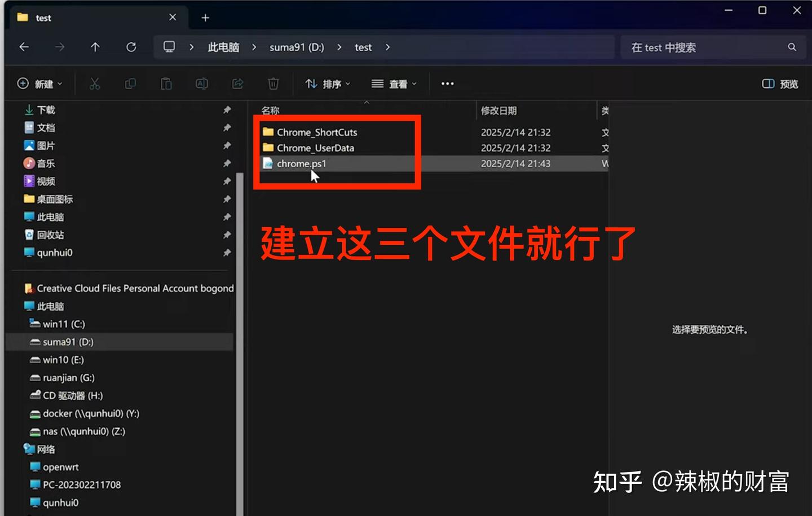Click 2025/2/14 21:43 date of chrome.ps1

click(x=515, y=164)
